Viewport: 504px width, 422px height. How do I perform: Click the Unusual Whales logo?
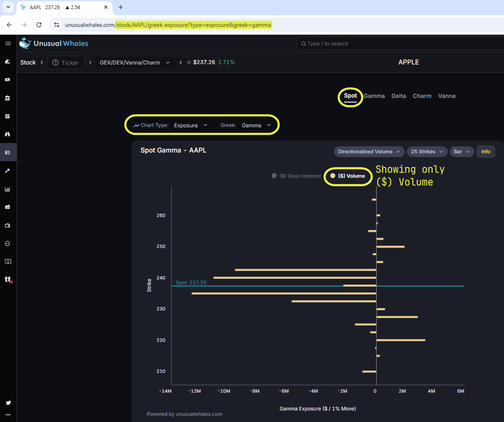tap(54, 43)
